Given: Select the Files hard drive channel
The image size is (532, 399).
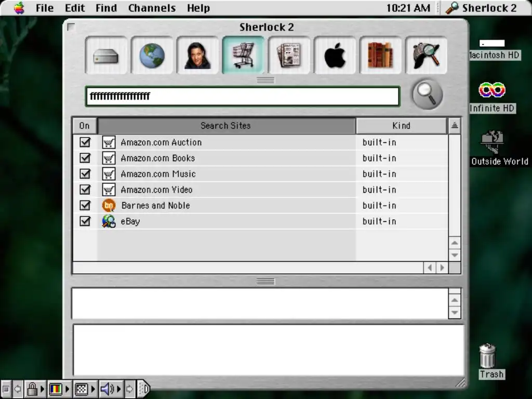Looking at the screenshot, I should click(106, 55).
